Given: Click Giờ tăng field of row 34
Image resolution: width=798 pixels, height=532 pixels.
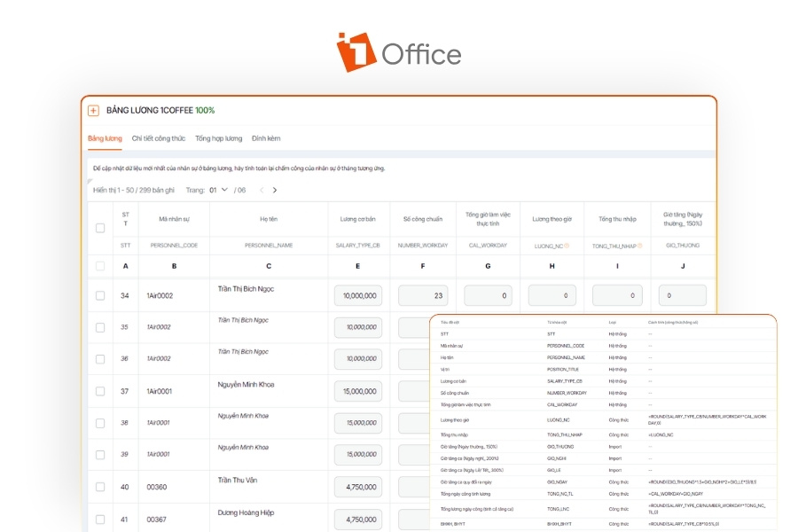Looking at the screenshot, I should (683, 295).
